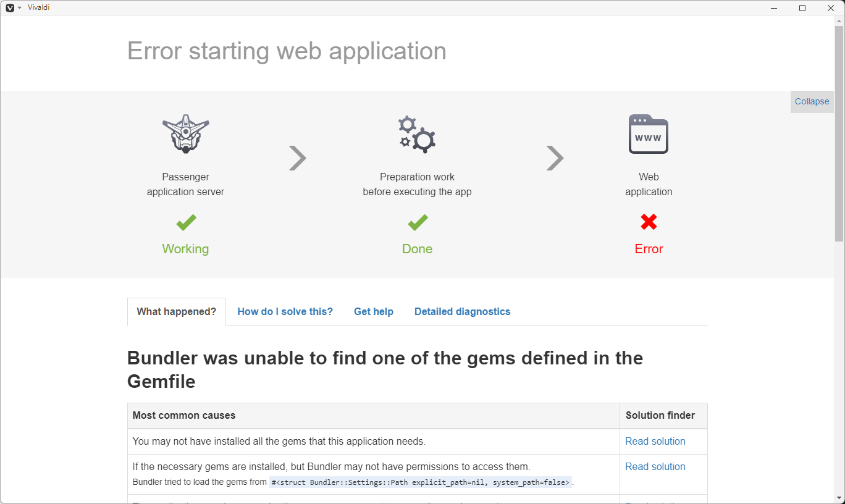
Task: Click the Passenger application server icon
Action: [185, 133]
